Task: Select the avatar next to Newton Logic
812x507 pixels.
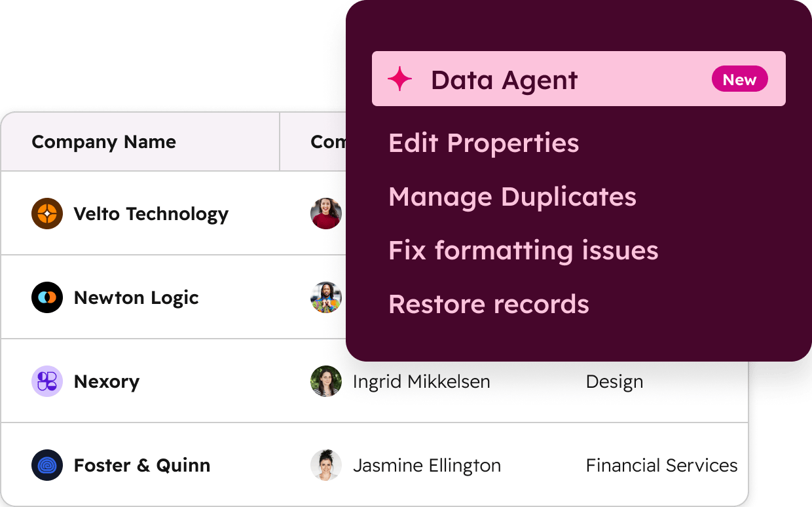Action: pyautogui.click(x=325, y=297)
